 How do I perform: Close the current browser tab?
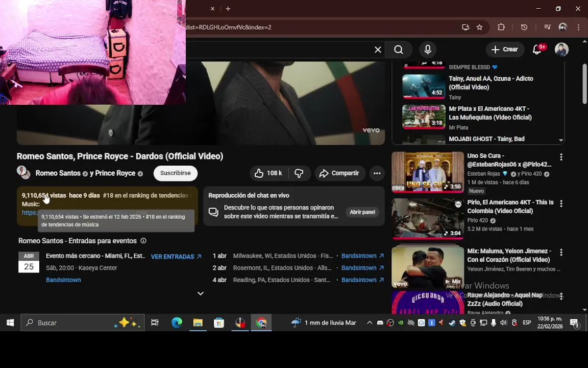click(x=213, y=9)
